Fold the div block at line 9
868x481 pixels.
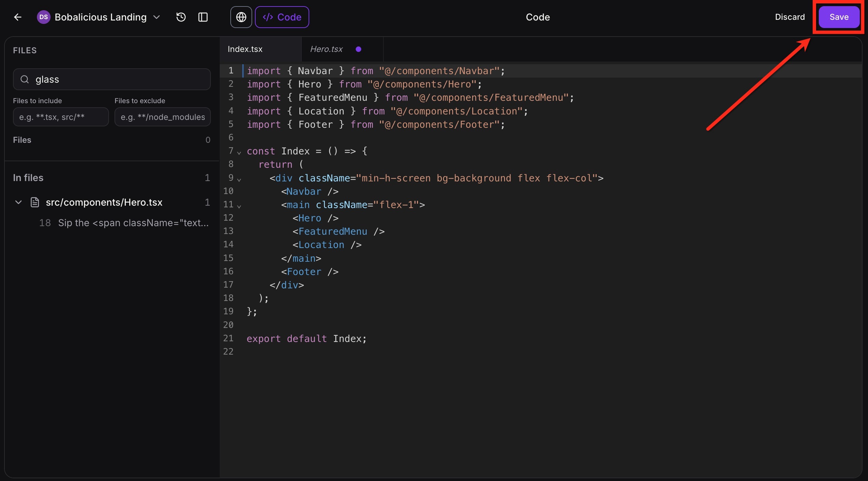(239, 179)
